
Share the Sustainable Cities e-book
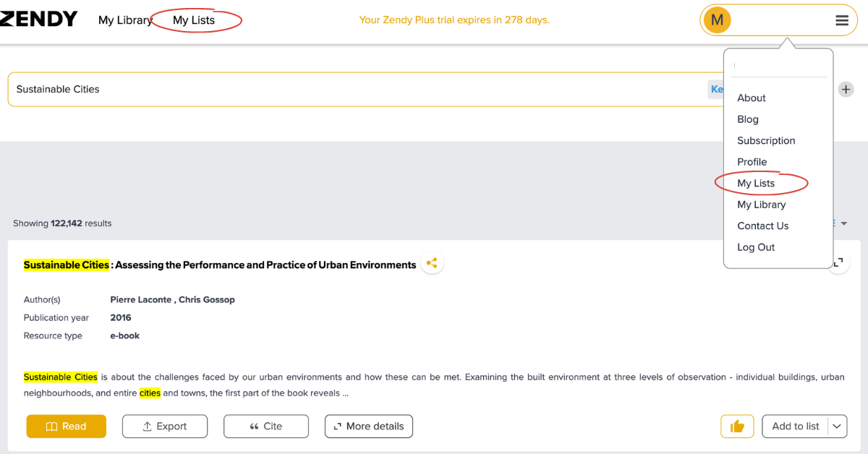pyautogui.click(x=432, y=263)
